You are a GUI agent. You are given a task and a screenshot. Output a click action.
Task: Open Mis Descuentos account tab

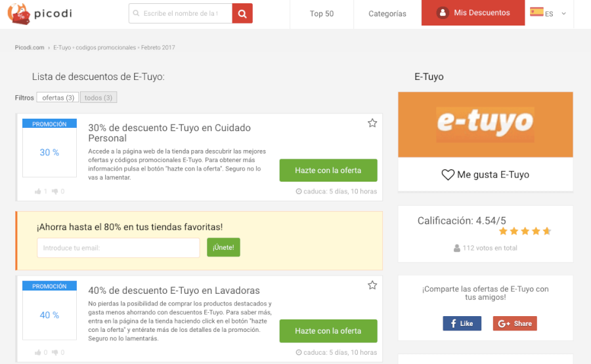[473, 13]
